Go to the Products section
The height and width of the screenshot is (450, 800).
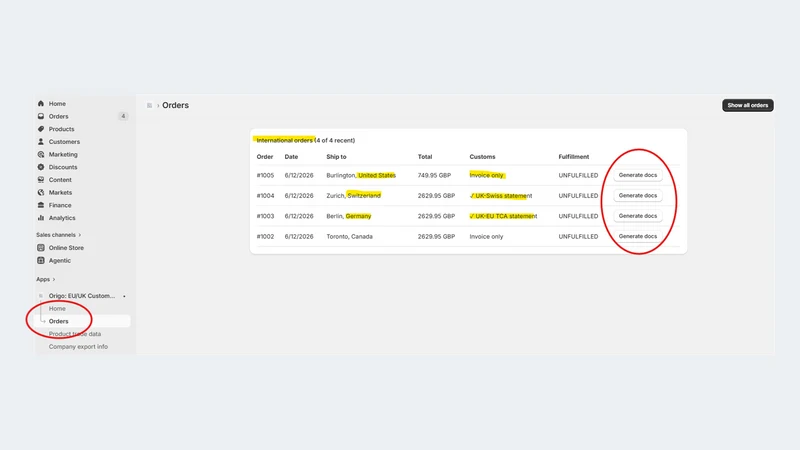61,129
